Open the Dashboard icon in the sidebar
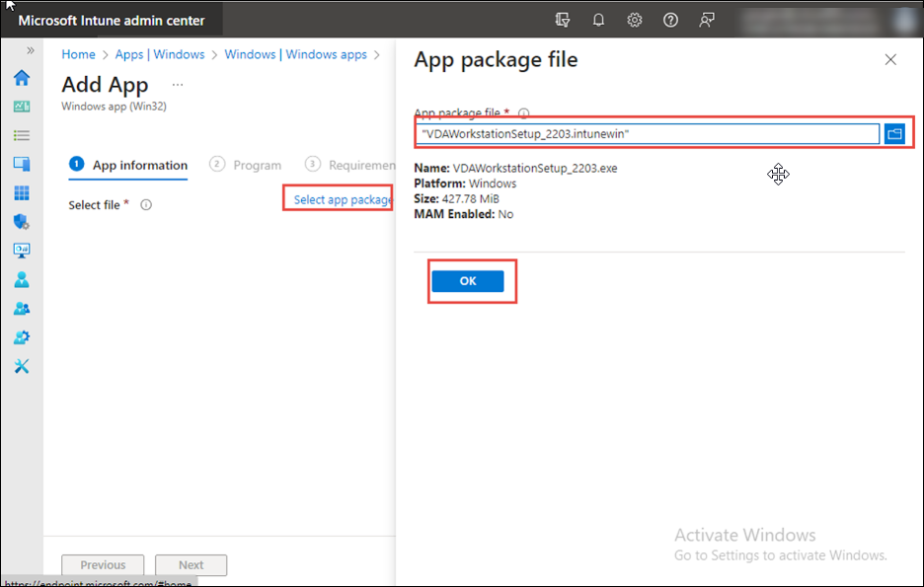The width and height of the screenshot is (924, 587). [22, 107]
